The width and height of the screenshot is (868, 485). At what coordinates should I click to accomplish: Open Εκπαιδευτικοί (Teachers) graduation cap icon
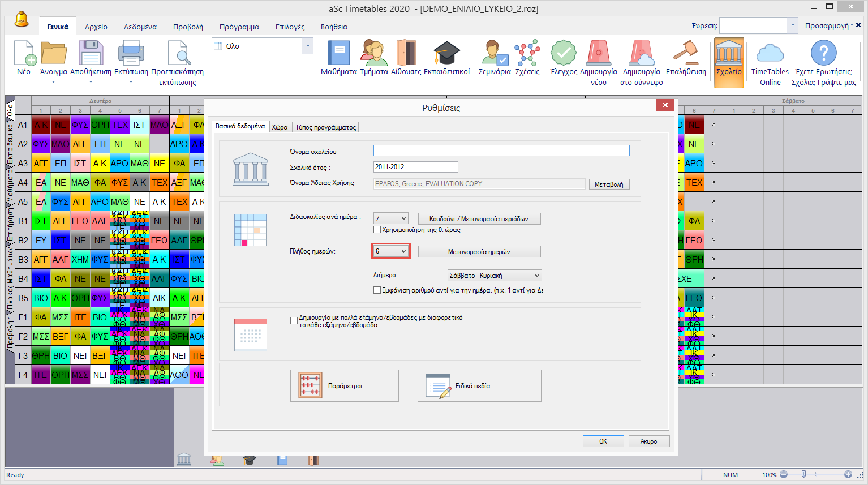(446, 54)
